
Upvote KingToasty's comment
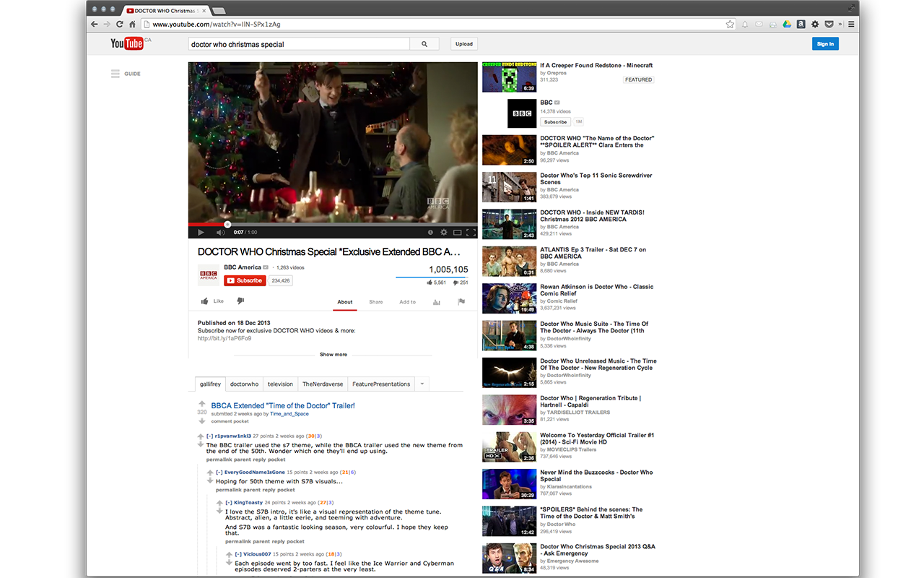219,503
